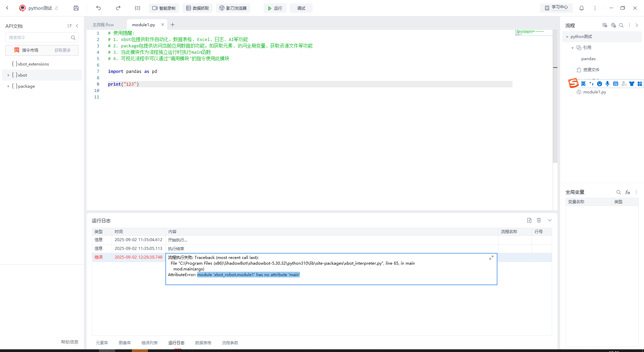This screenshot has width=644, height=352.
Task: Open the top-bar more options menu
Action: (595, 8)
